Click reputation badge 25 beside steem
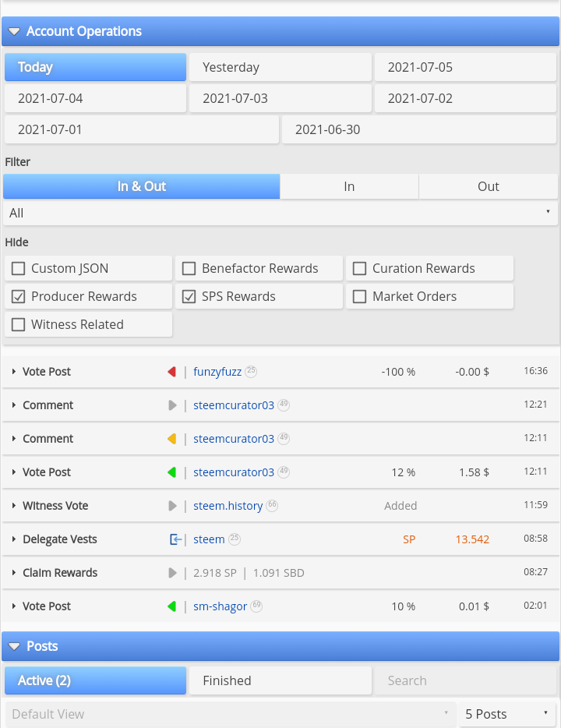 (235, 538)
